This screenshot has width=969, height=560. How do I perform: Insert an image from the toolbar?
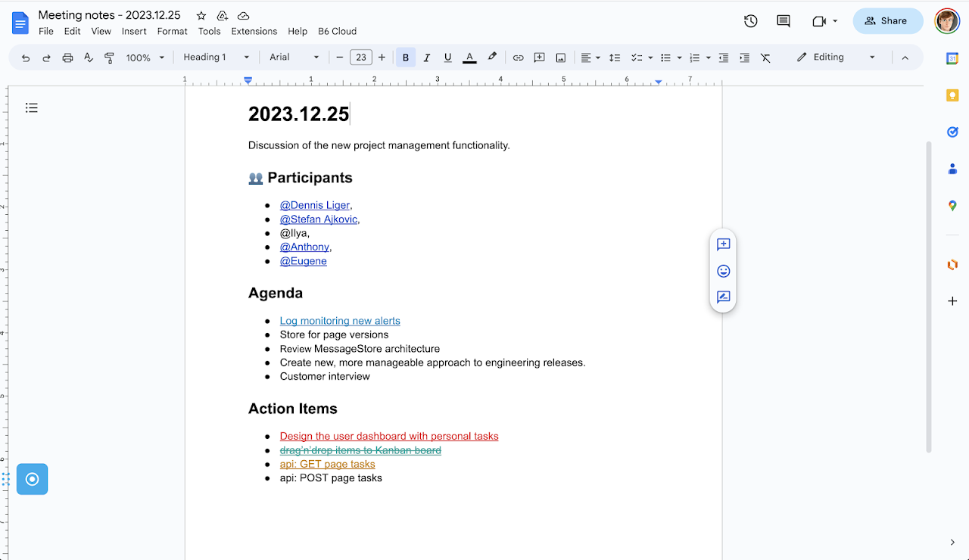560,58
